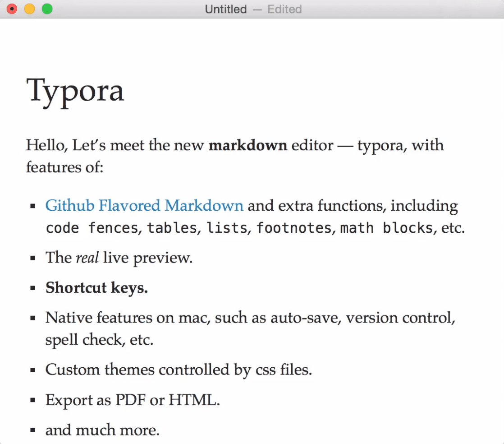The height and width of the screenshot is (444, 504).
Task: Place cursor in the Typora heading
Action: click(75, 89)
